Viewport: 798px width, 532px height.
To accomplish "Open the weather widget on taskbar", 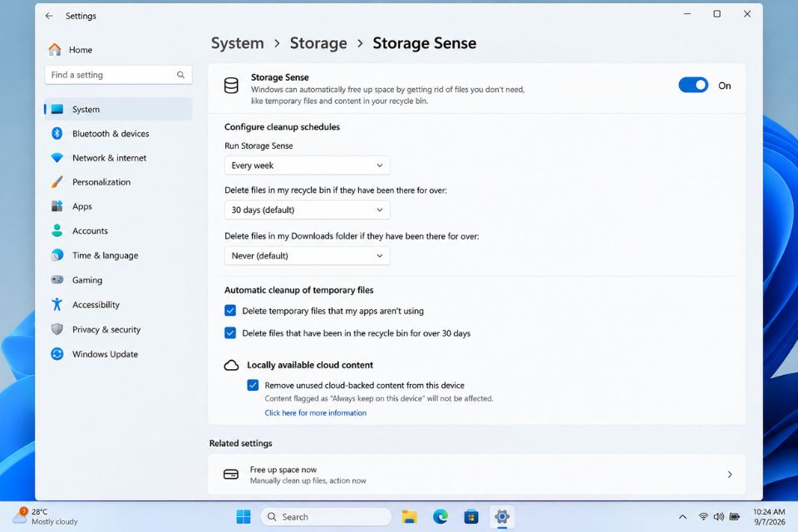I will click(x=46, y=517).
